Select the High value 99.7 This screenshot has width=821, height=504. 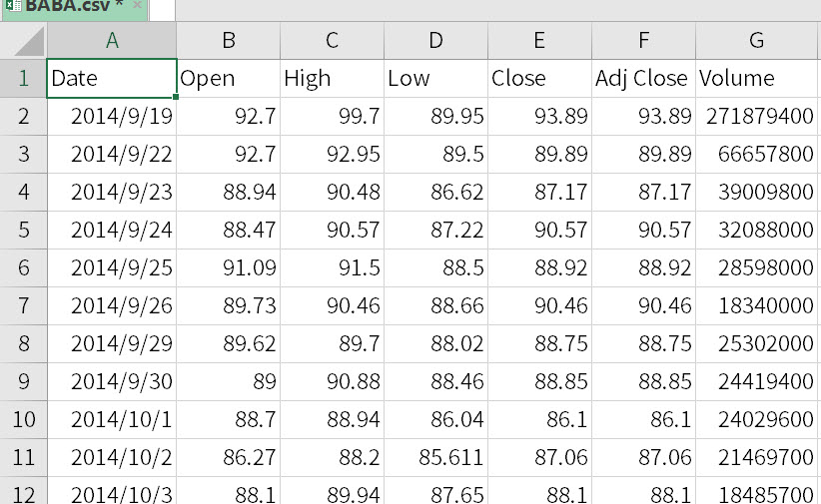tap(333, 116)
